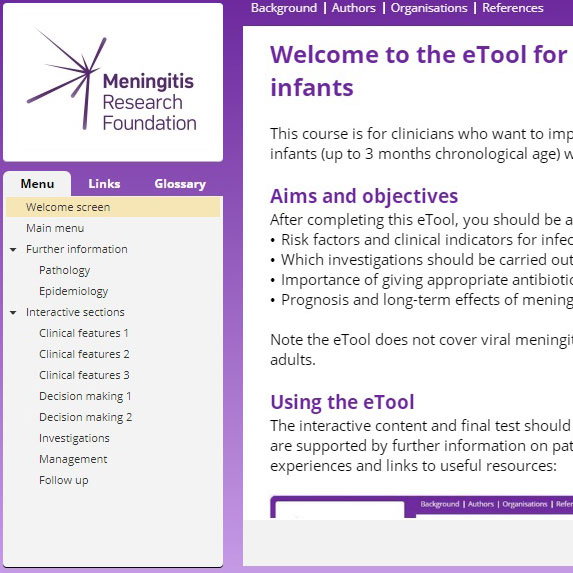Collapse the Interactive sections arrow
Screen dimensions: 573x573
tap(13, 313)
